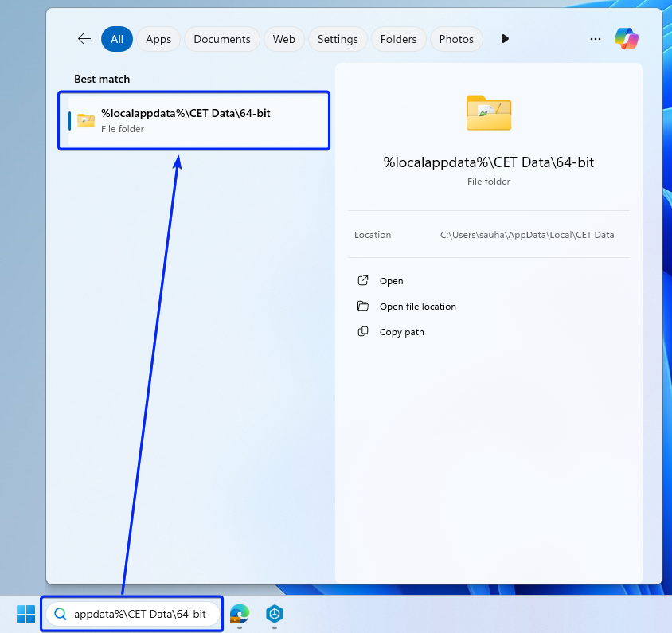Open the Windows Start menu

coord(25,614)
